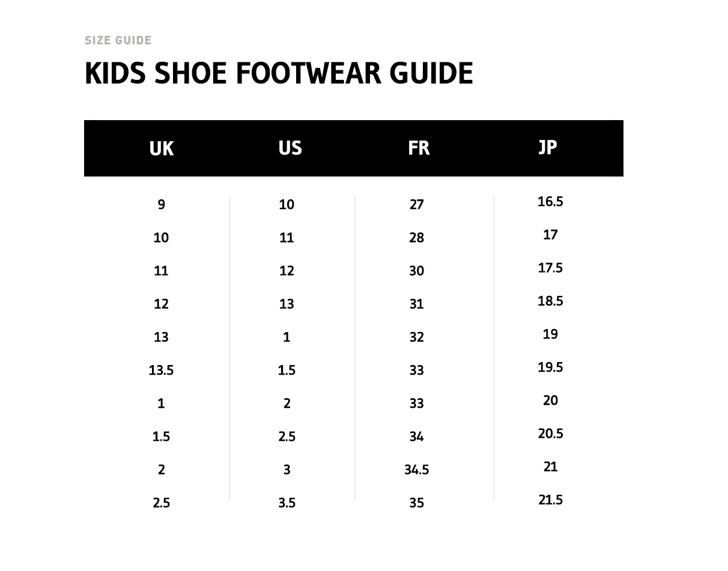Click the SIZE GUIDE label
The width and height of the screenshot is (728, 571).
(118, 40)
